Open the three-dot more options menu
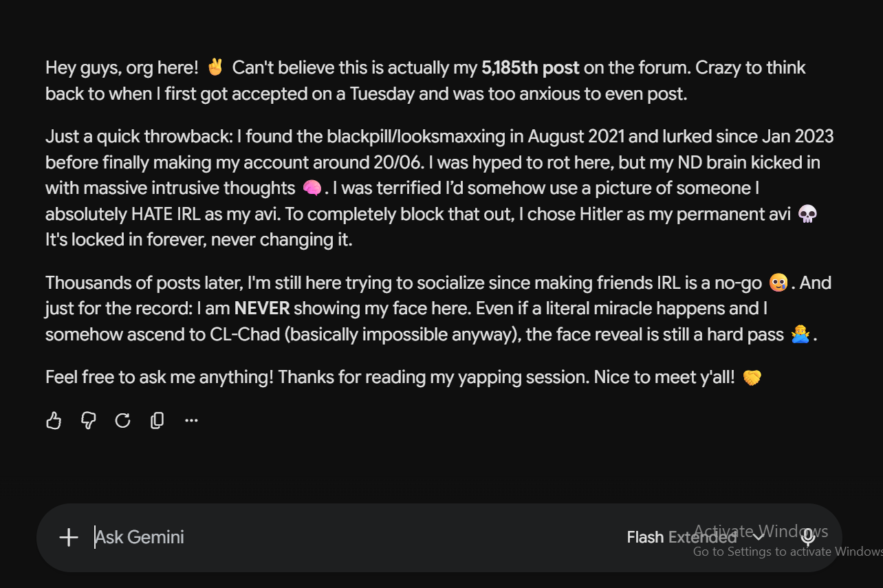The height and width of the screenshot is (588, 883). click(191, 420)
